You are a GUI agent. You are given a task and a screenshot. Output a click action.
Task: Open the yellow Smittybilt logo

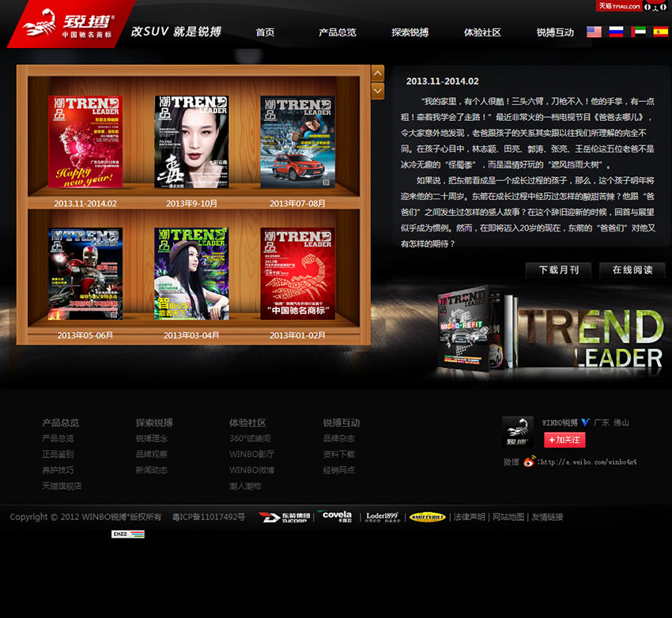[x=427, y=518]
